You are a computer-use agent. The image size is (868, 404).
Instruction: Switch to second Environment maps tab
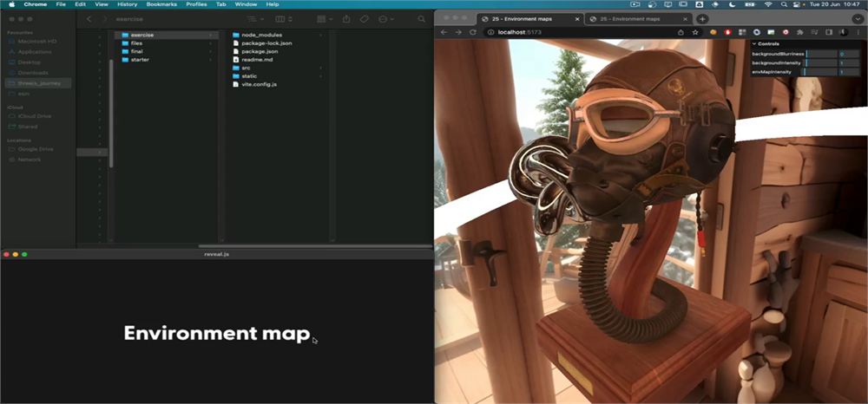639,19
